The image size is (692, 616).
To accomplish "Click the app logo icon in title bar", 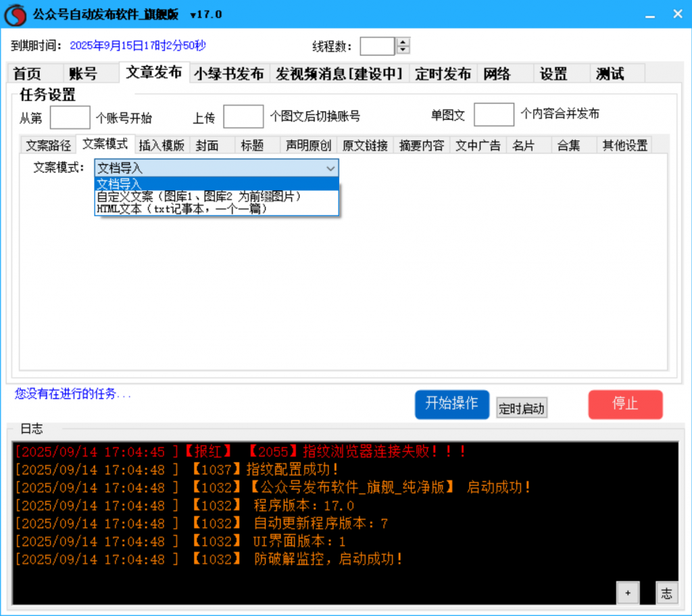I will pos(15,14).
